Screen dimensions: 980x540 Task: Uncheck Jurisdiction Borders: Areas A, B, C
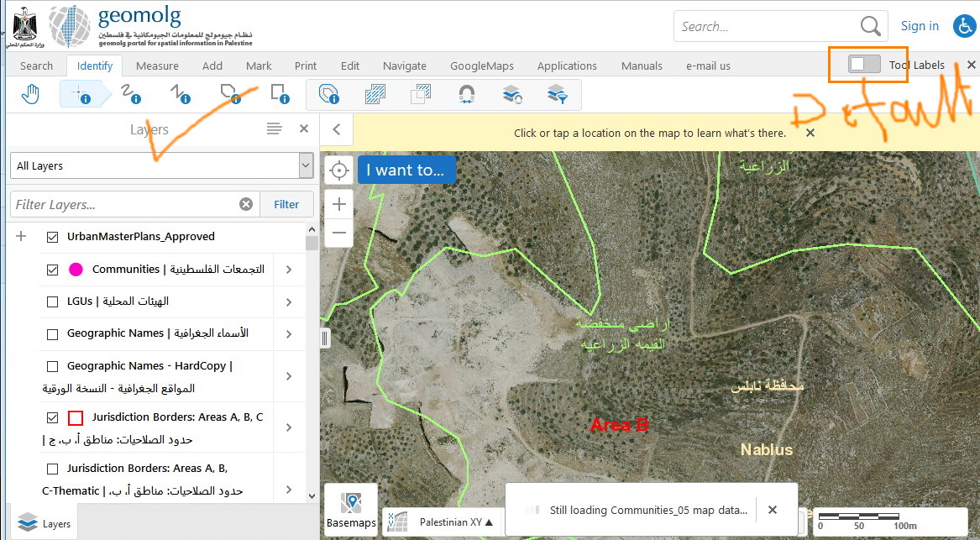pos(53,417)
